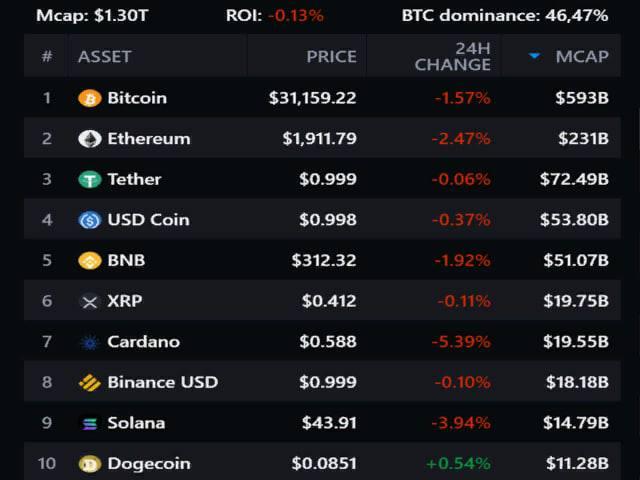Sort by 24H CHANGE column header
This screenshot has height=480, width=640.
coord(453,56)
